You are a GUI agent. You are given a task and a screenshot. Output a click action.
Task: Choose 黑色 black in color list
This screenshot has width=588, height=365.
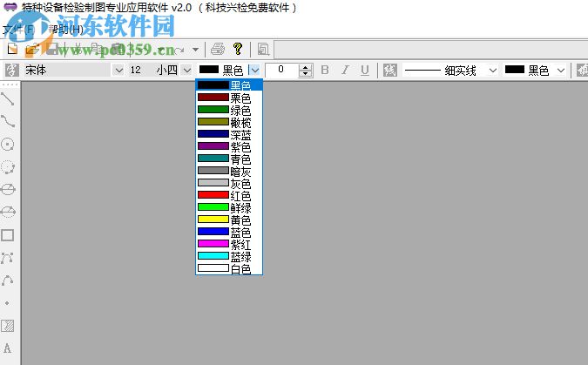(229, 85)
